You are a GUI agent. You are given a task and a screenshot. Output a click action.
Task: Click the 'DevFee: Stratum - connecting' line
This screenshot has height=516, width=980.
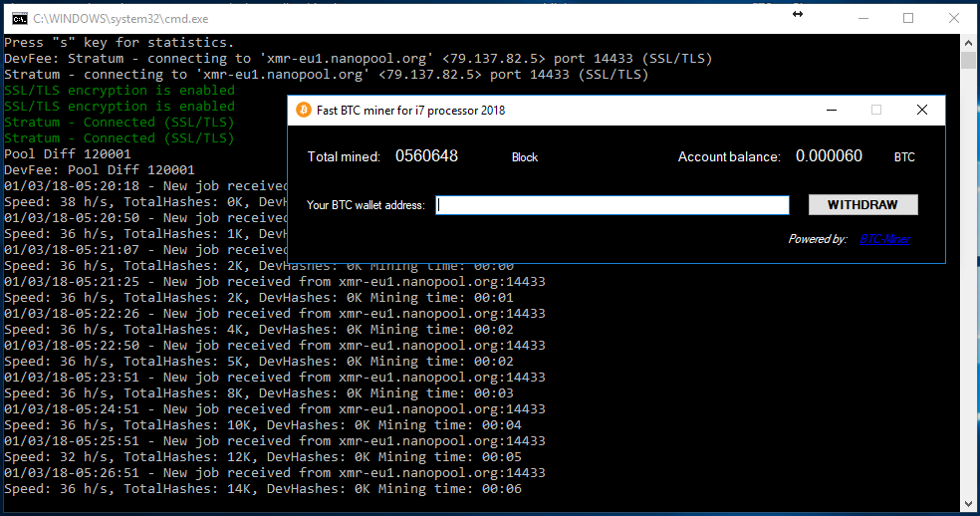pyautogui.click(x=359, y=59)
